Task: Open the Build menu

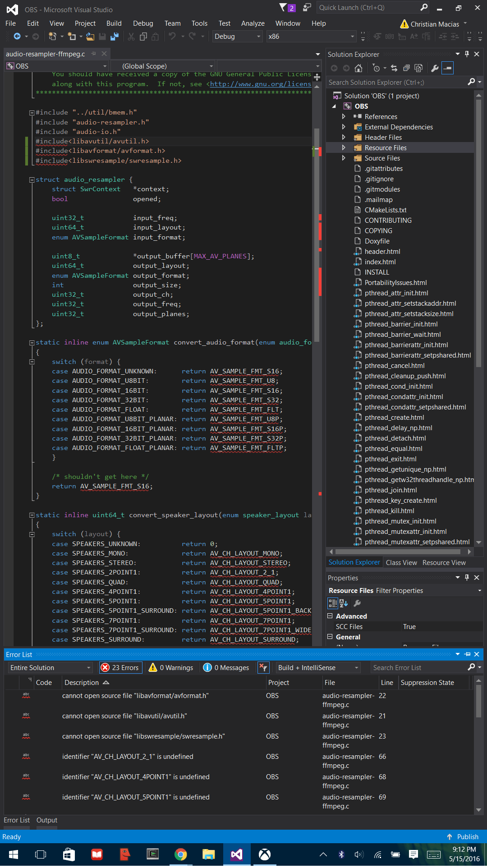Action: pos(114,23)
